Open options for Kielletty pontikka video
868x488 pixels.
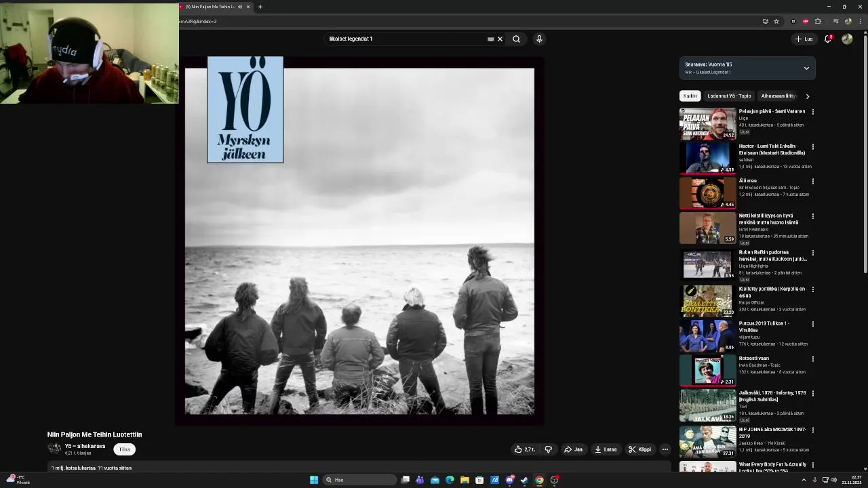pyautogui.click(x=813, y=289)
